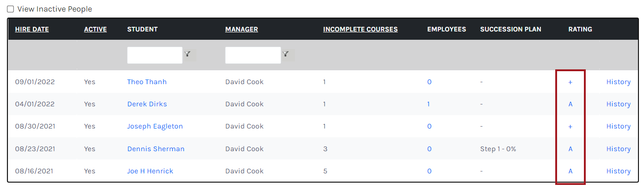This screenshot has height=190, width=644.
Task: Open Dennis Sherman student link
Action: pos(156,149)
